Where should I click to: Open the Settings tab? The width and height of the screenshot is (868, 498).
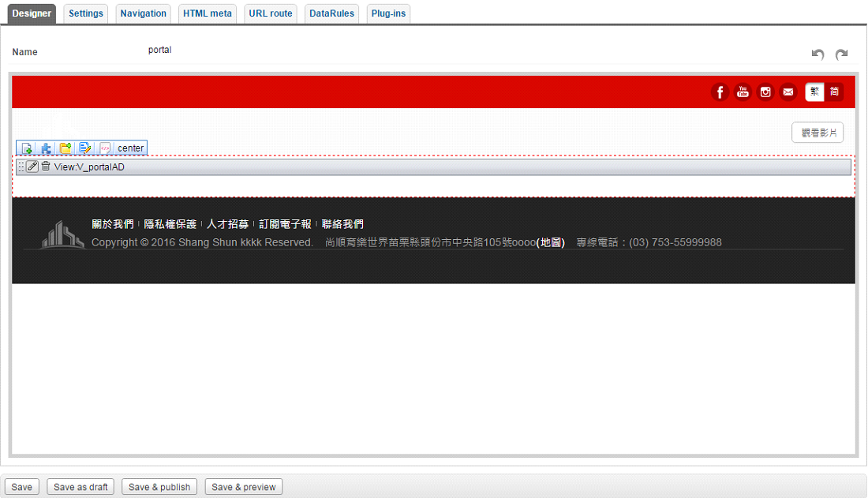[86, 13]
